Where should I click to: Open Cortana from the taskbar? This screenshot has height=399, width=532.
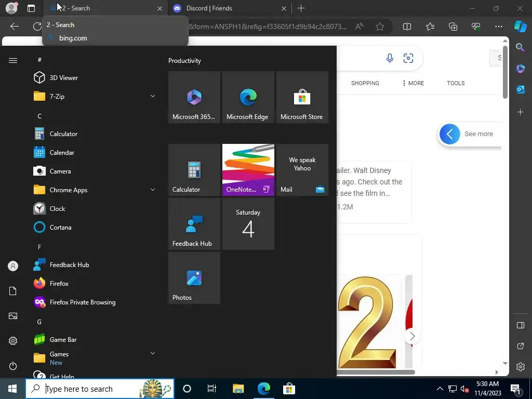(187, 389)
